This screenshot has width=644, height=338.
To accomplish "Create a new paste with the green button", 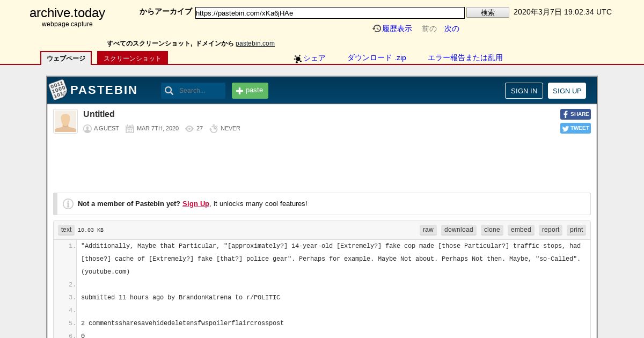I will point(250,91).
